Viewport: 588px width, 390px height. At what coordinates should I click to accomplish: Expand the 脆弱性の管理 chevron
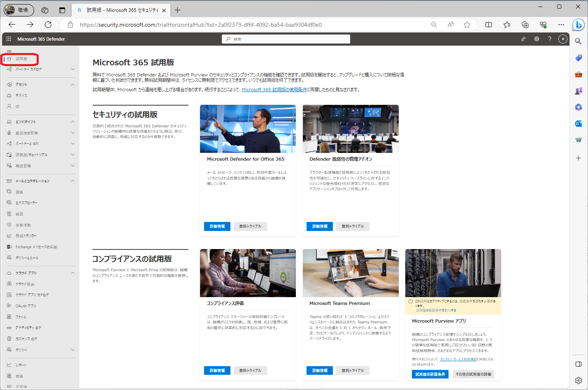(73, 133)
